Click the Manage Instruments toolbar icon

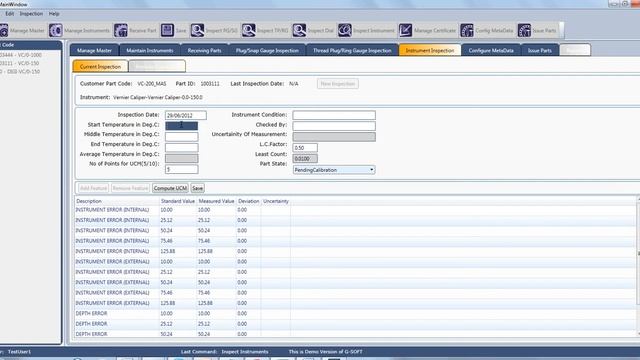coord(56,31)
